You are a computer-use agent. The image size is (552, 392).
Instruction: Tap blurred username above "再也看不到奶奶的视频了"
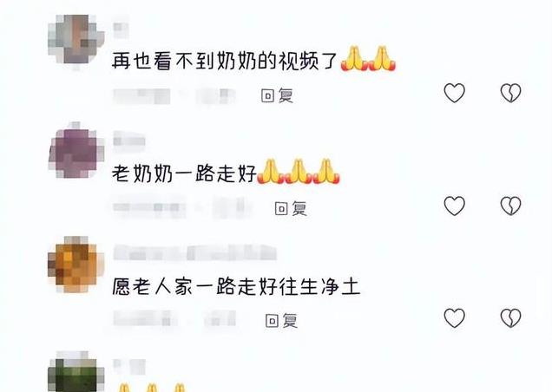[121, 27]
